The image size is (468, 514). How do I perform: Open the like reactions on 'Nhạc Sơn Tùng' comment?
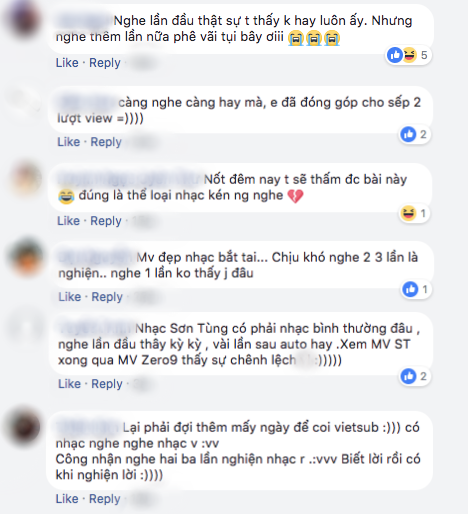(415, 376)
